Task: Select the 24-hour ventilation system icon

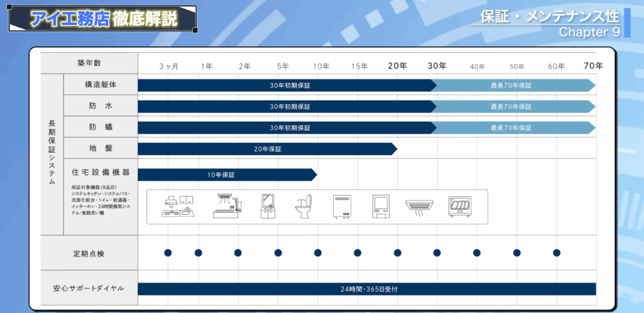Action: [x=419, y=207]
